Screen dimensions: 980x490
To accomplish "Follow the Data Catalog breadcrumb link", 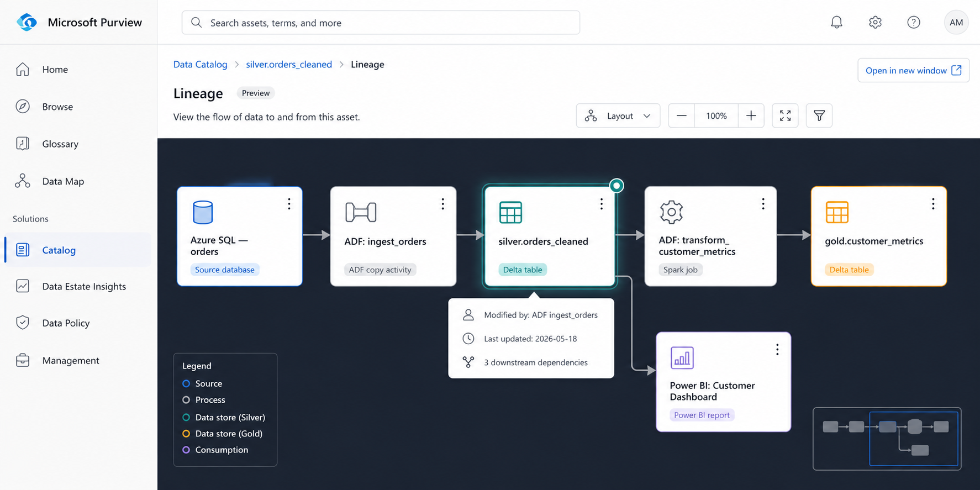I will (x=200, y=64).
